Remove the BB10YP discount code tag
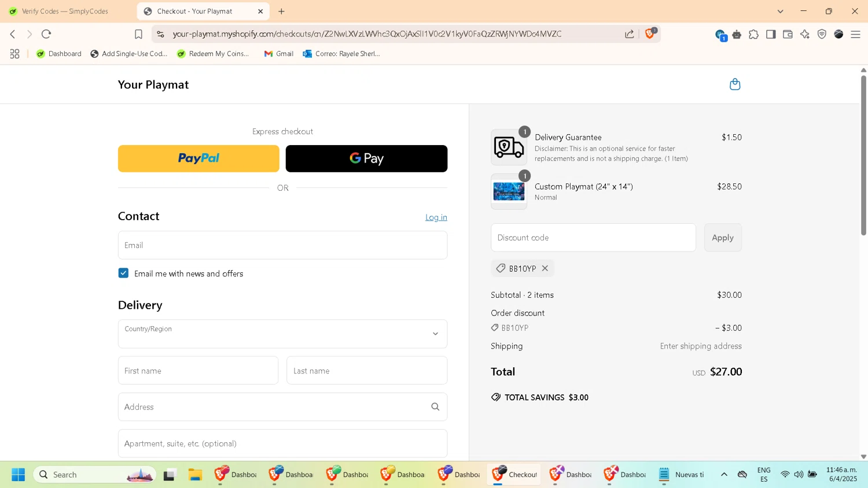This screenshot has width=868, height=488. [x=545, y=268]
